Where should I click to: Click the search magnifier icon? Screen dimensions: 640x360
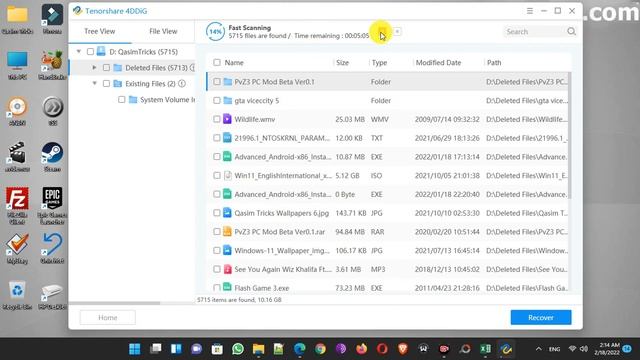[x=571, y=31]
